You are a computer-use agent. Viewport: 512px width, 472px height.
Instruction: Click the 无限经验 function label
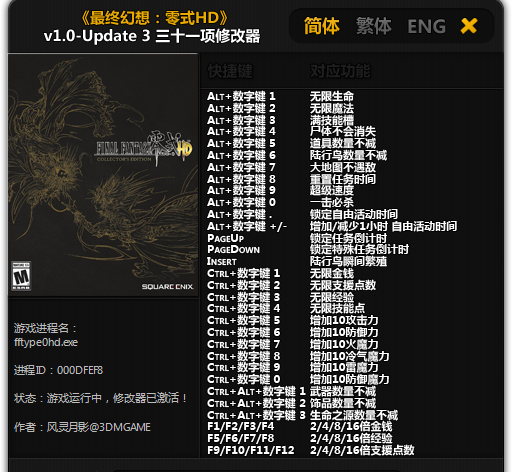click(x=332, y=297)
